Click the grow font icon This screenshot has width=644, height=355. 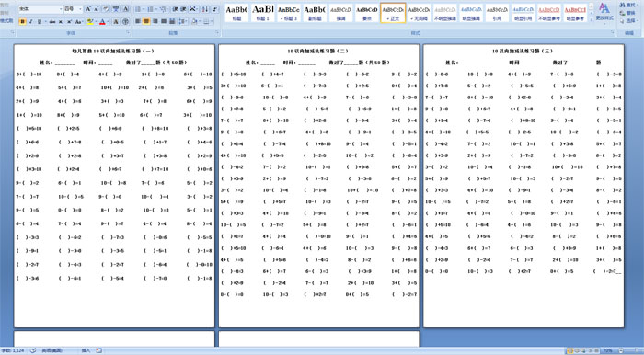[88, 9]
